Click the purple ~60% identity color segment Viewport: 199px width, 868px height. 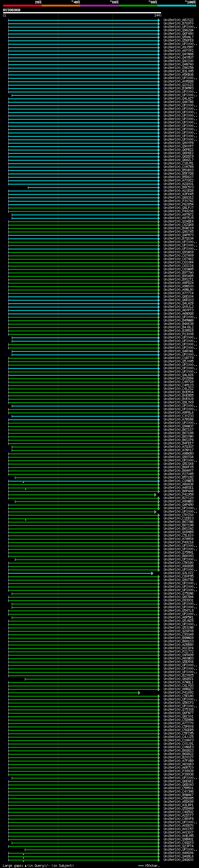[x=99, y=5]
